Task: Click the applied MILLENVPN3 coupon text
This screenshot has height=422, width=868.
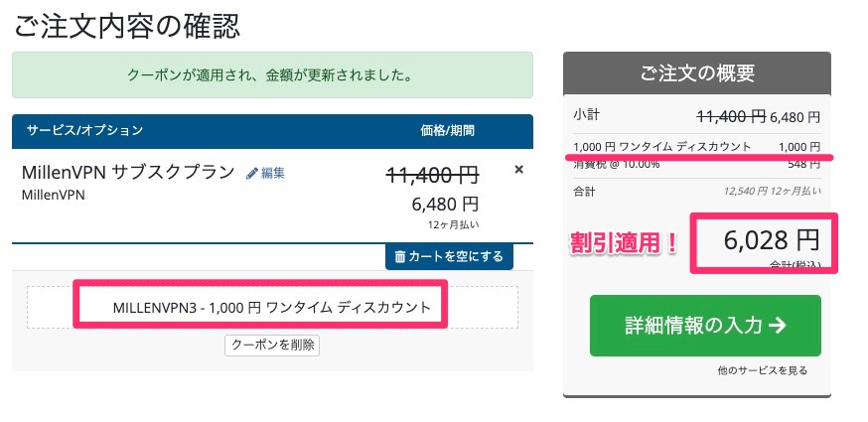Action: [271, 308]
